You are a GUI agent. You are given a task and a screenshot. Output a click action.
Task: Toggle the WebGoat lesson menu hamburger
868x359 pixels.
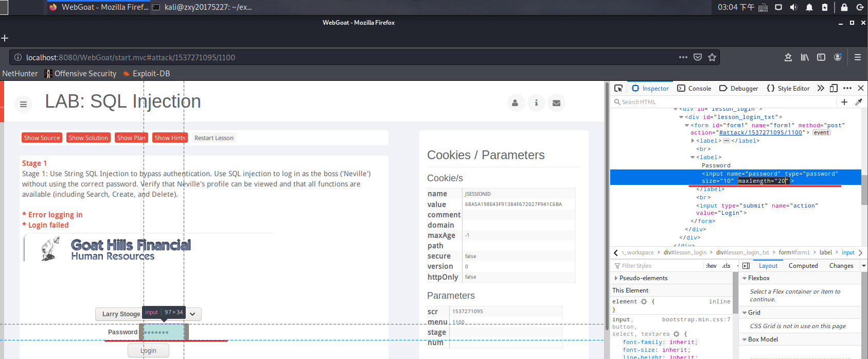tap(23, 104)
